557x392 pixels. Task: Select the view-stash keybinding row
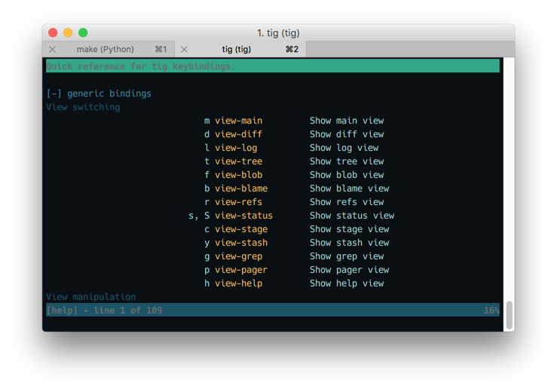pyautogui.click(x=273, y=243)
